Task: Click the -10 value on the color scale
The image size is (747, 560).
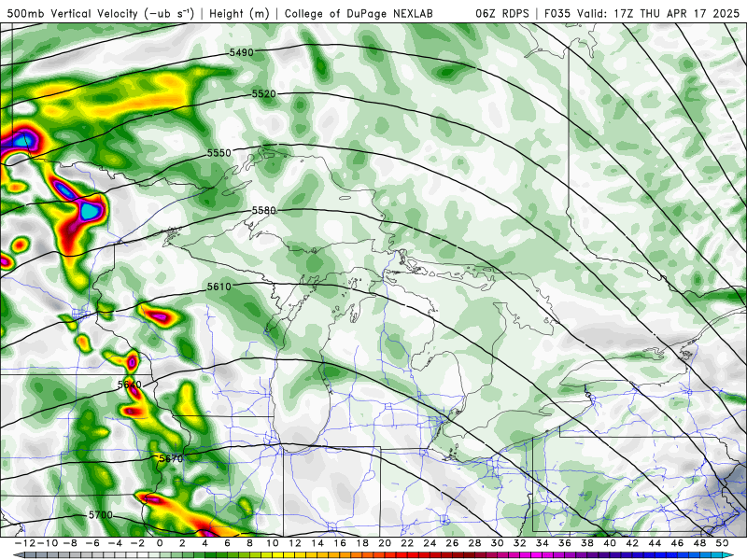Action: coord(48,543)
